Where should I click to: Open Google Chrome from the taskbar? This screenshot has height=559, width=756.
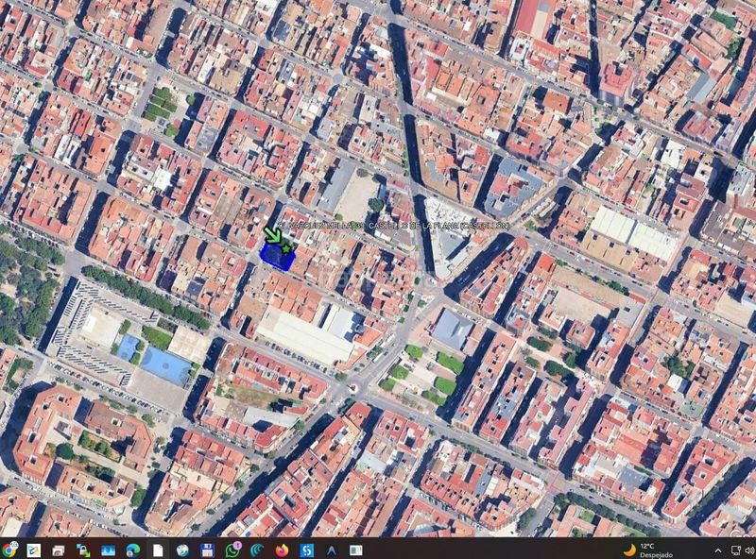(9, 550)
